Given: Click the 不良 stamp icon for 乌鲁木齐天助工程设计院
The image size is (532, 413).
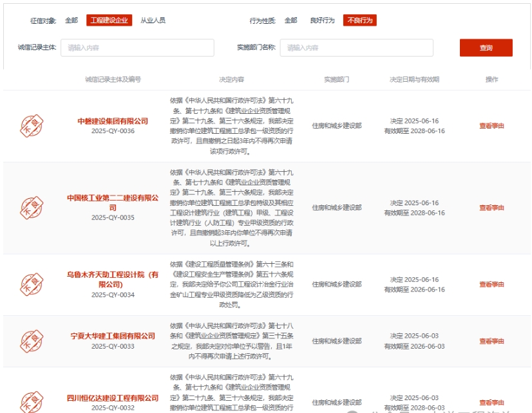Looking at the screenshot, I should [32, 284].
